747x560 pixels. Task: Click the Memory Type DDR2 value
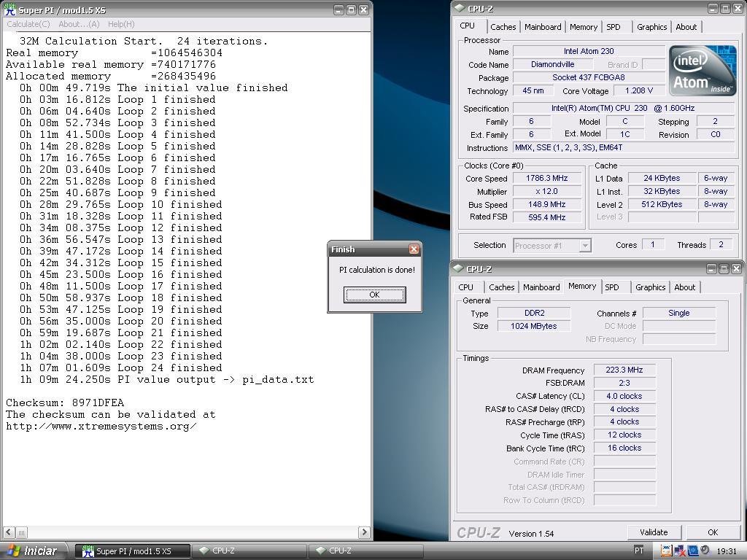[534, 313]
